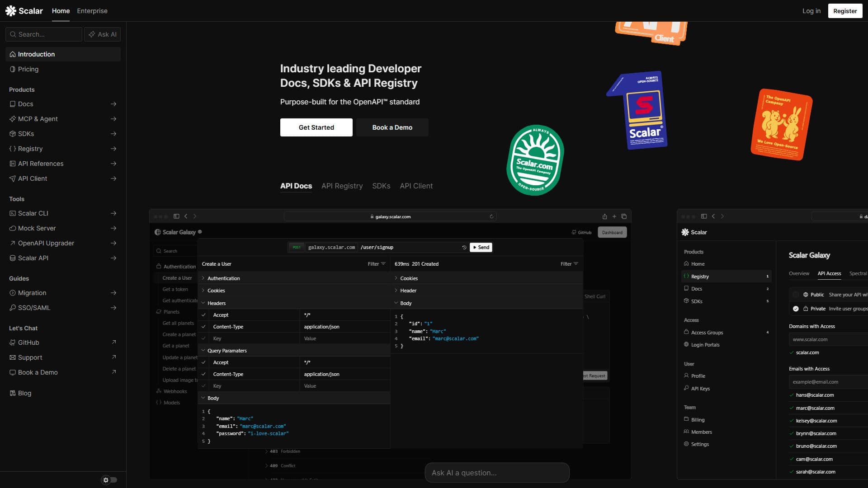The height and width of the screenshot is (488, 868).
Task: Select the Private access radio option
Action: point(796,309)
